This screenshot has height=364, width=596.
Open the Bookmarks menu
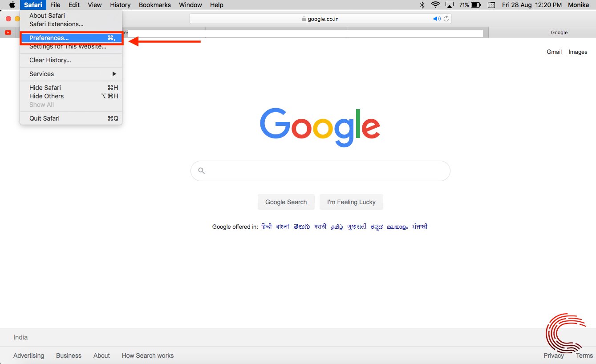[x=154, y=5]
